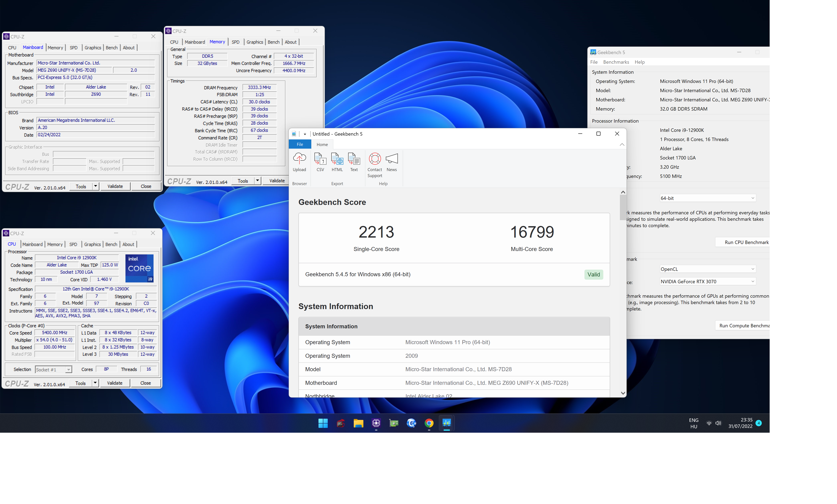Open the File tab in Geekbench result window
Image resolution: width=837 pixels, height=504 pixels.
coord(300,144)
